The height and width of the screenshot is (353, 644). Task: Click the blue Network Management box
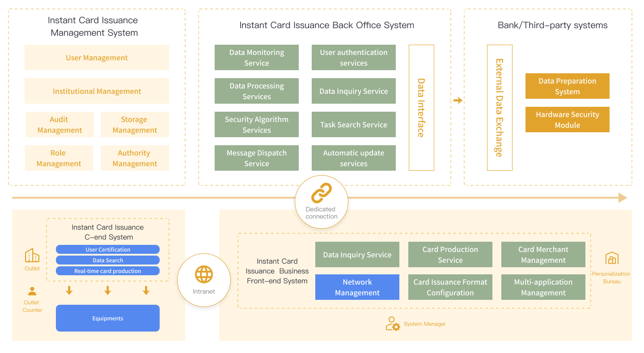coord(357,287)
